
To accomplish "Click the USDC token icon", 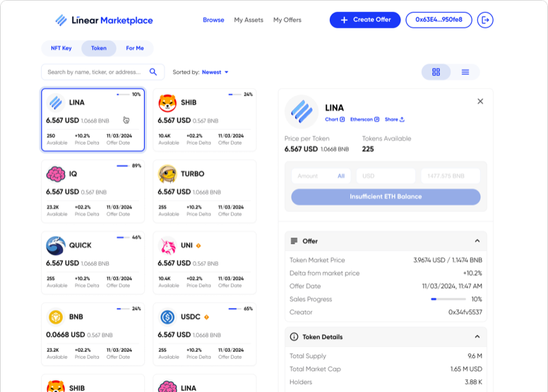I will 167,317.
